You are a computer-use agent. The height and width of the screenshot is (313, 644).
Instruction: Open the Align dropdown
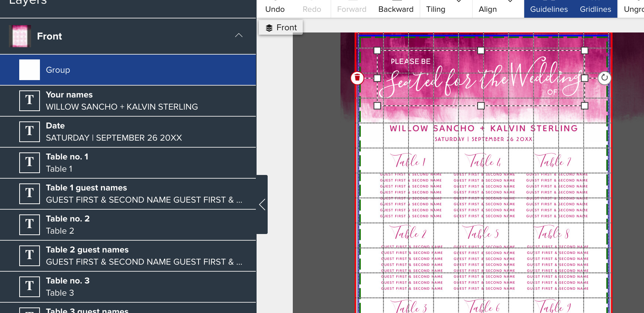498,9
